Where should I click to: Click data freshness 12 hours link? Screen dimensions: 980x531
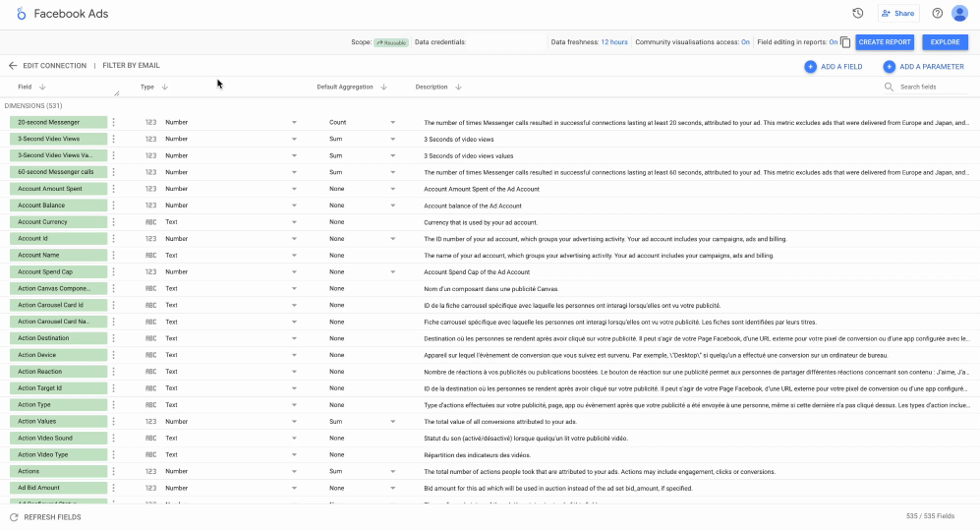point(613,42)
